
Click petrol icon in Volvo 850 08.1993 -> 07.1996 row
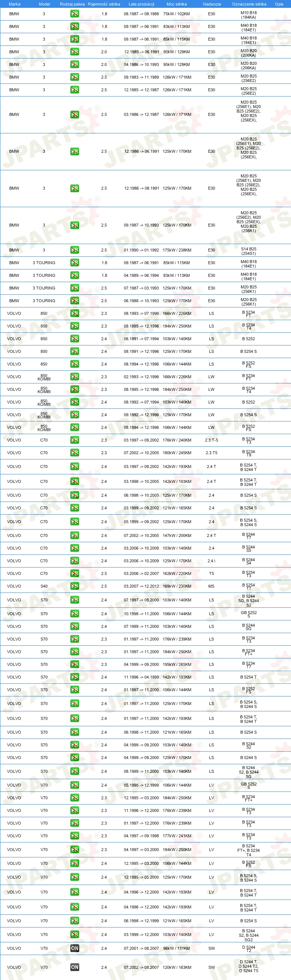coord(74,313)
